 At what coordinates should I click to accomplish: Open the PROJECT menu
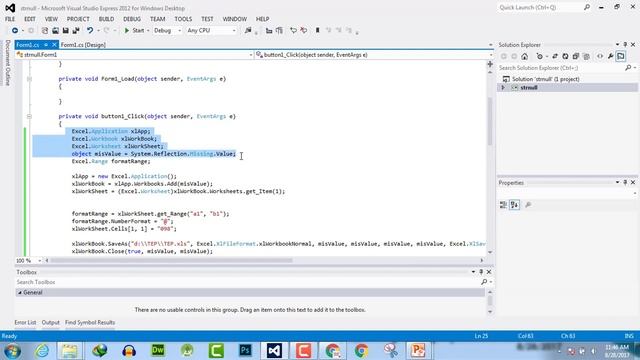(78, 19)
